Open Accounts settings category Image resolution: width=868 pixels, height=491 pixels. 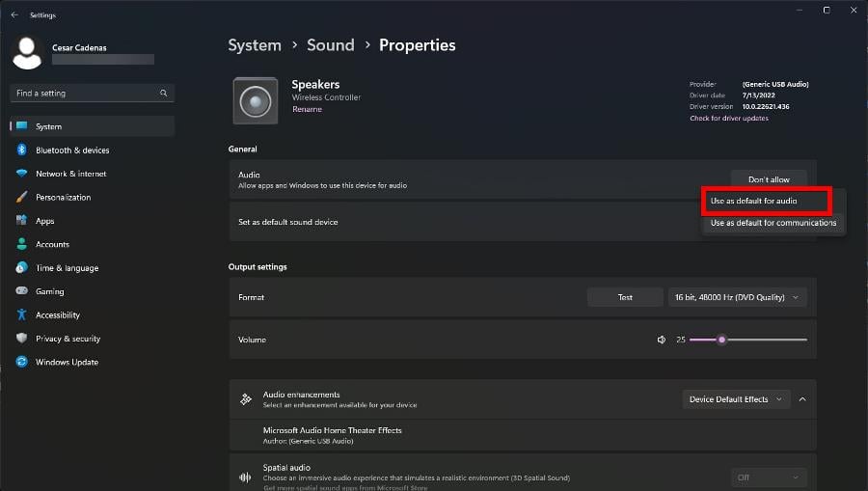[92, 244]
